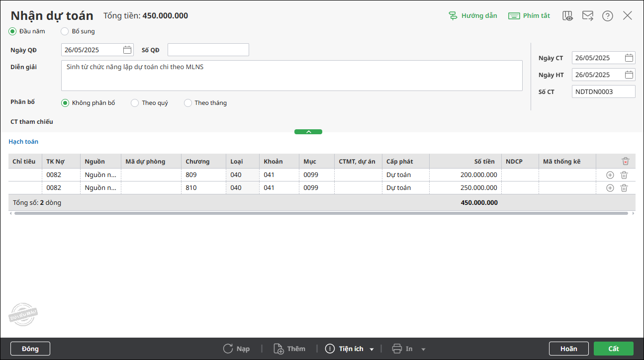Click the Cất save button
644x360 pixels.
(x=614, y=349)
